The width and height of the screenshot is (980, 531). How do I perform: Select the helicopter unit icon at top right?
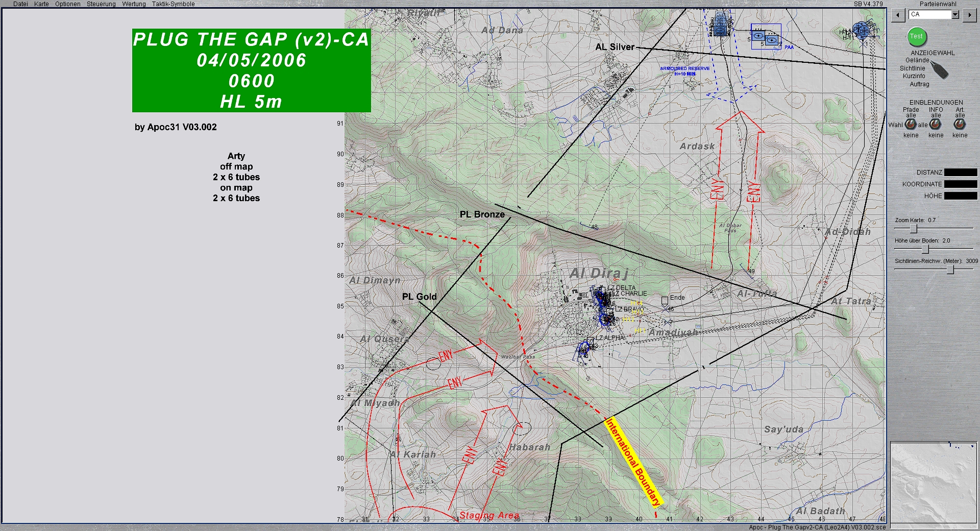(862, 31)
